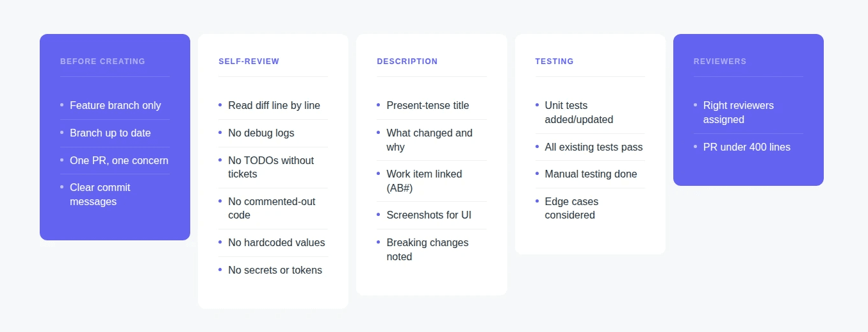Click 'Clear commit messages' list item
This screenshot has height=332, width=868.
click(x=100, y=195)
